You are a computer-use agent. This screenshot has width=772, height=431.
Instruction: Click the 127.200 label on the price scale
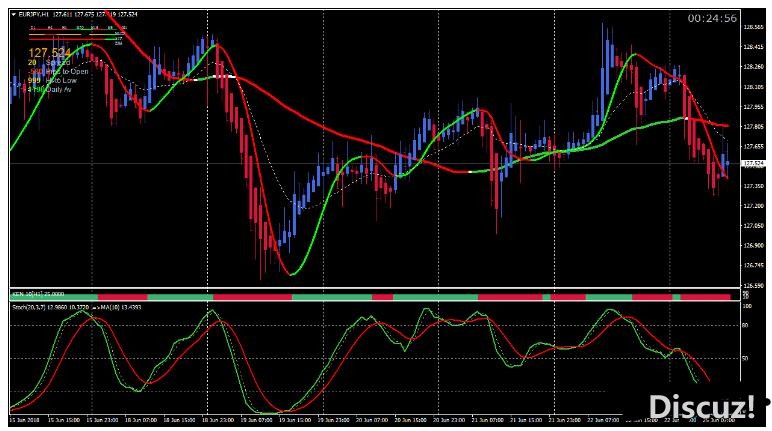click(753, 206)
